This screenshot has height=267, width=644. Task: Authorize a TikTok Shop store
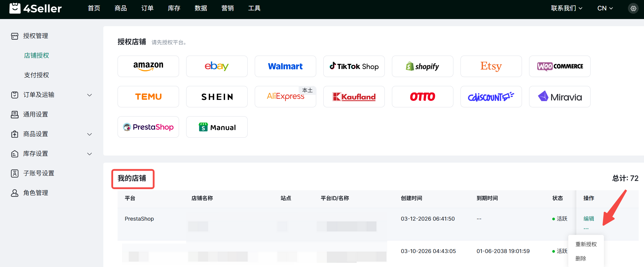click(354, 66)
